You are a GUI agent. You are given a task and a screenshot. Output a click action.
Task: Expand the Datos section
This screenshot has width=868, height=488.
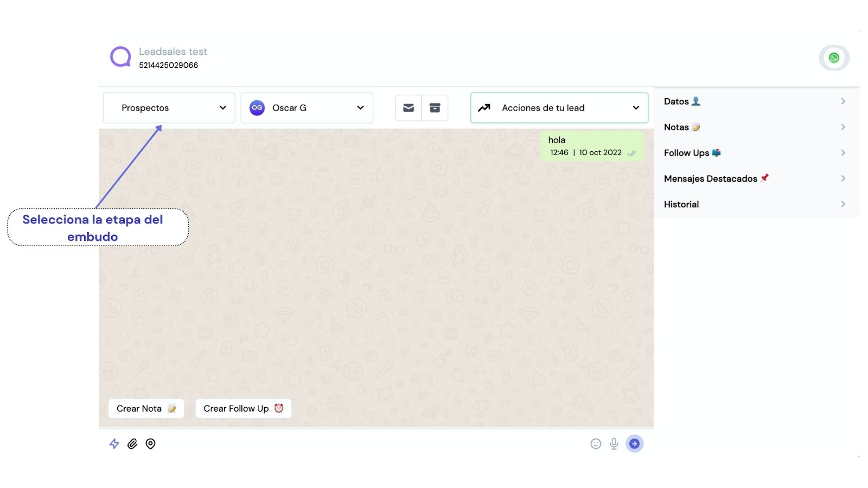pos(756,101)
